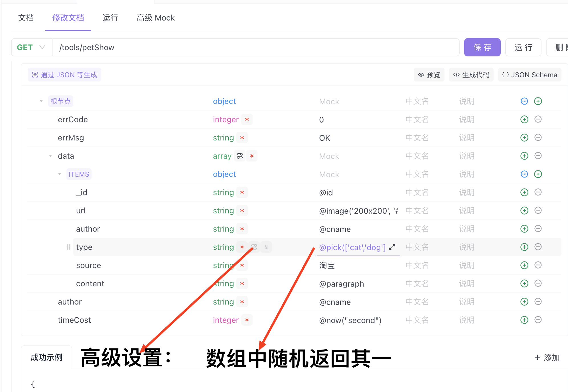
Task: Click the 生成代码 button
Action: pyautogui.click(x=471, y=75)
